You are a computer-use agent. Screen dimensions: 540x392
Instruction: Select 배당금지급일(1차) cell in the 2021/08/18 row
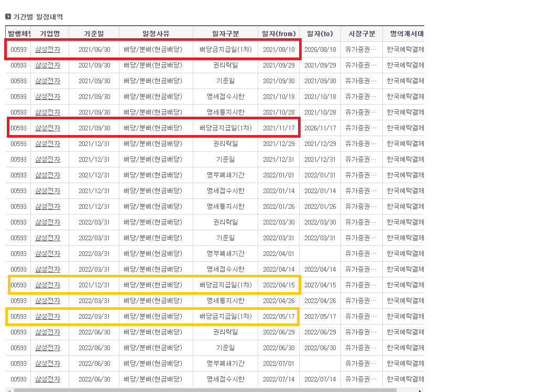[226, 50]
